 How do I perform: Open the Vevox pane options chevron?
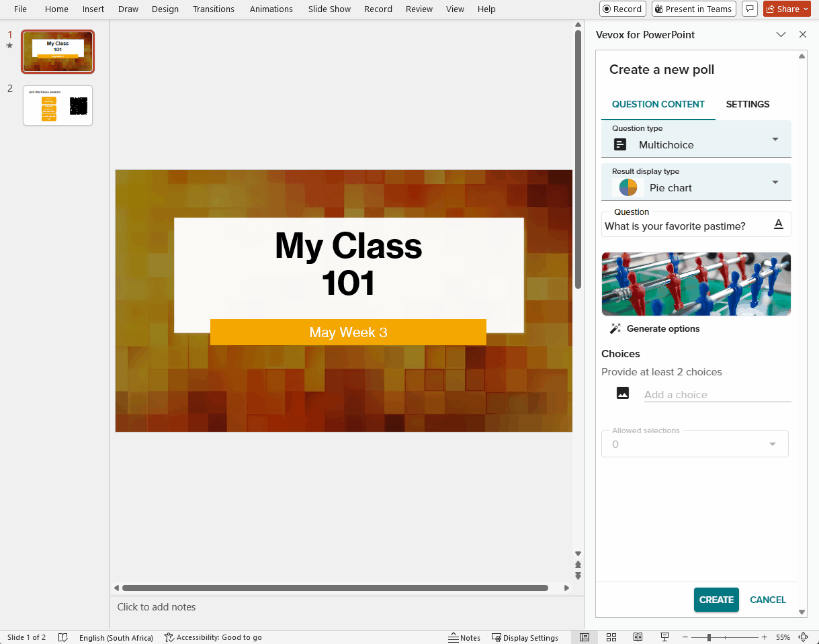click(x=781, y=35)
